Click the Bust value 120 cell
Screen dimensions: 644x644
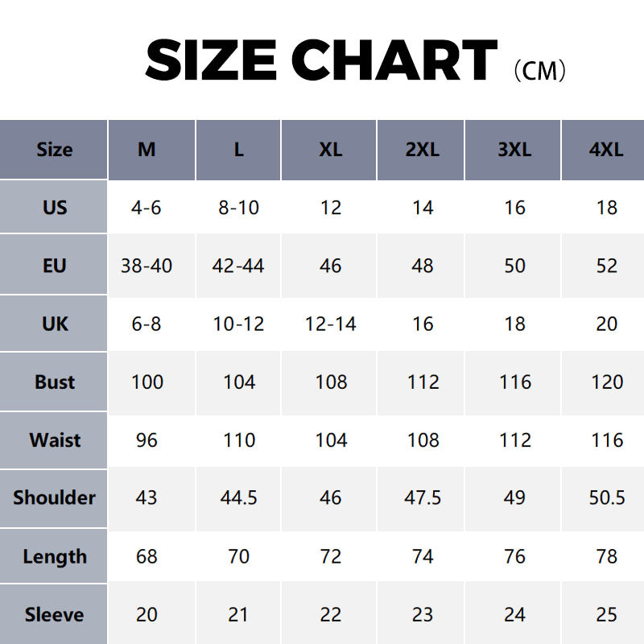pos(606,382)
